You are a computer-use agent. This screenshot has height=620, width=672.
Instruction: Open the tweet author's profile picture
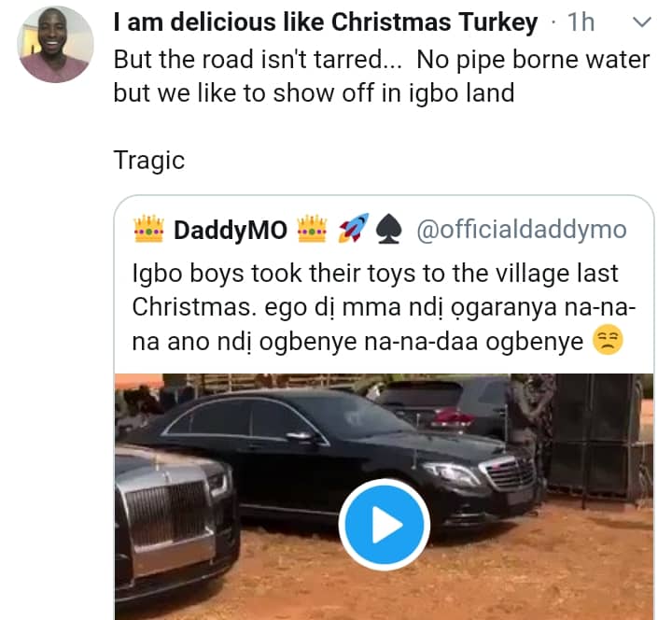55,43
